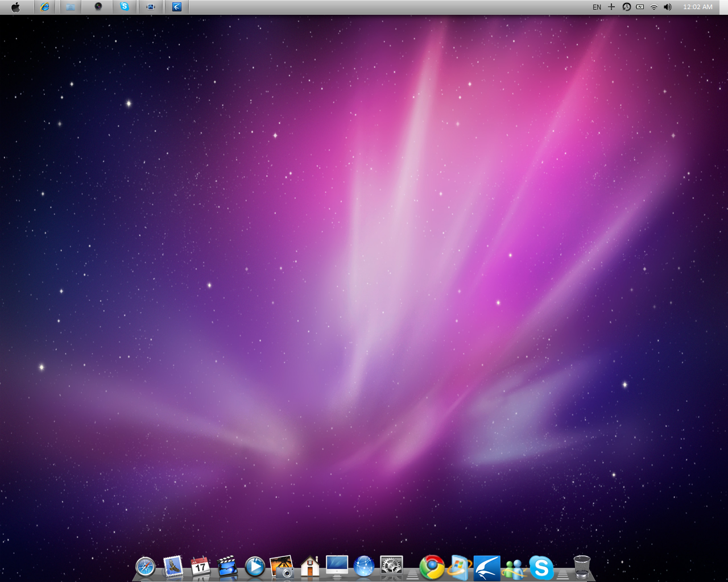Browse photos with iPhoto
The height and width of the screenshot is (582, 728).
pos(282,567)
